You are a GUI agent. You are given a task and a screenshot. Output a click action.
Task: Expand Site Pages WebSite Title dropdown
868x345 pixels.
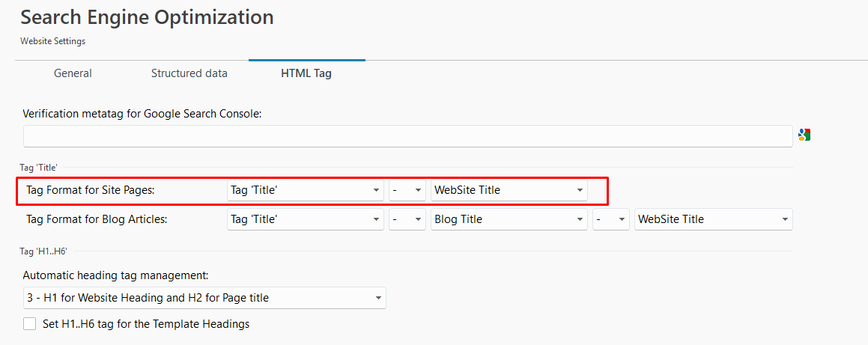tap(509, 190)
